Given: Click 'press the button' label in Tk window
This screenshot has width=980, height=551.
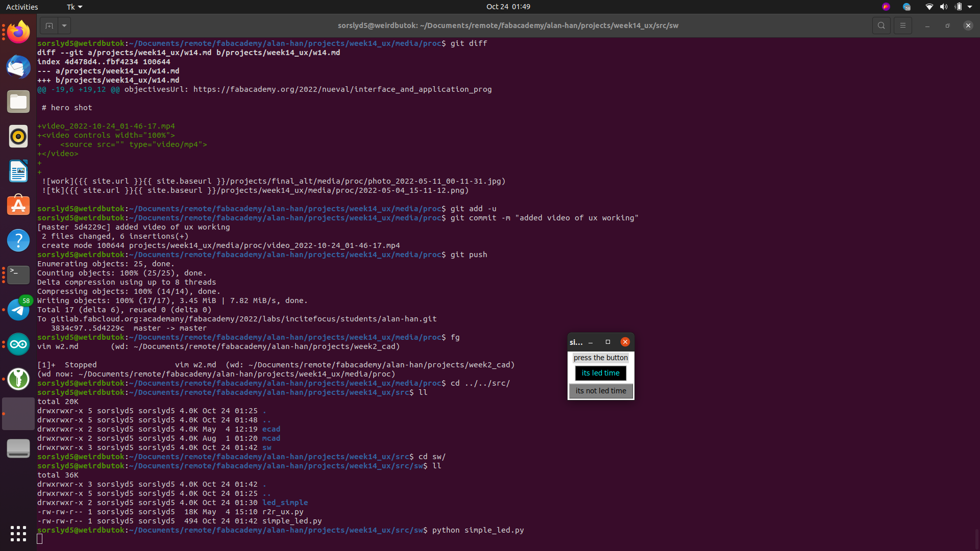Looking at the screenshot, I should coord(601,358).
